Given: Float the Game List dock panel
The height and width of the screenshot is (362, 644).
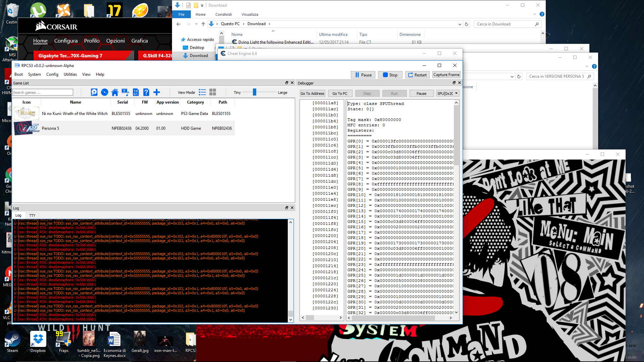Looking at the screenshot, I should pyautogui.click(x=286, y=83).
